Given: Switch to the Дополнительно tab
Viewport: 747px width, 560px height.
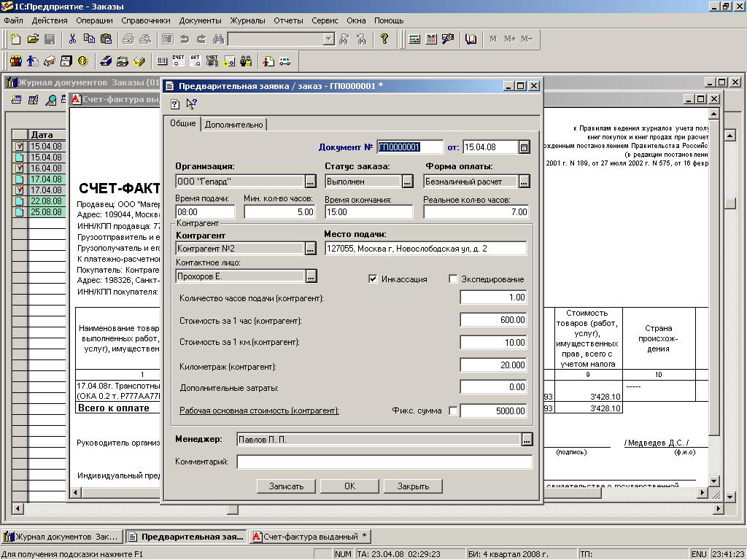Looking at the screenshot, I should (233, 125).
